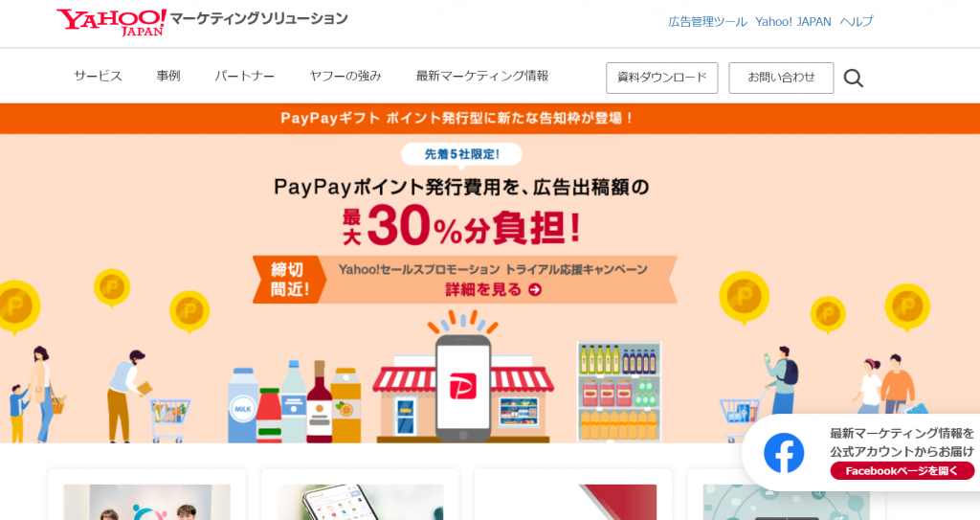Click the arrow icon beside 詳細を見る

[x=535, y=290]
